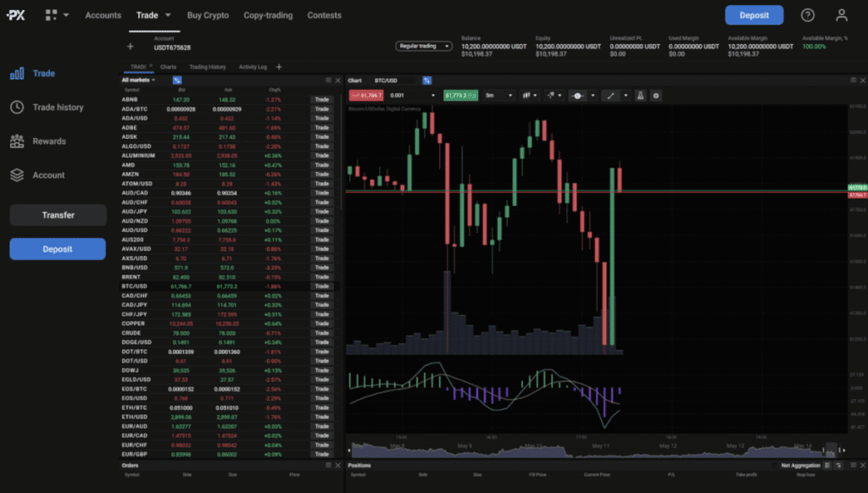This screenshot has width=868, height=493.
Task: Open the 5m timeframe dropdown
Action: pyautogui.click(x=498, y=96)
